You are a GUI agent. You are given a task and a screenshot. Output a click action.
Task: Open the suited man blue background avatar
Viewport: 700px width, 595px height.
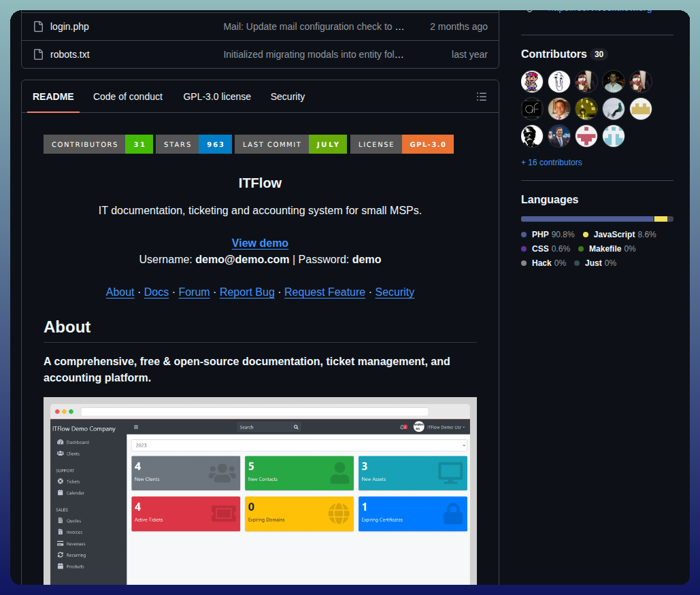point(559,136)
